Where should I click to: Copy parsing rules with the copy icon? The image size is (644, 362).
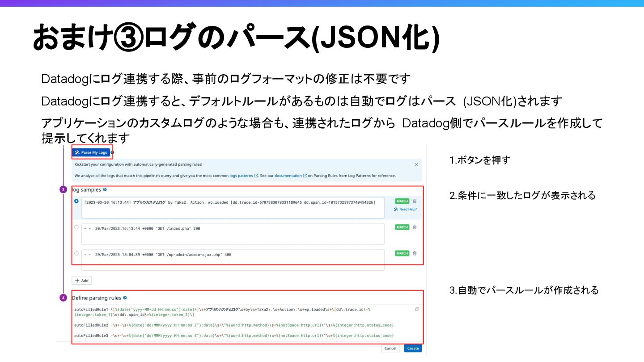coord(417,309)
